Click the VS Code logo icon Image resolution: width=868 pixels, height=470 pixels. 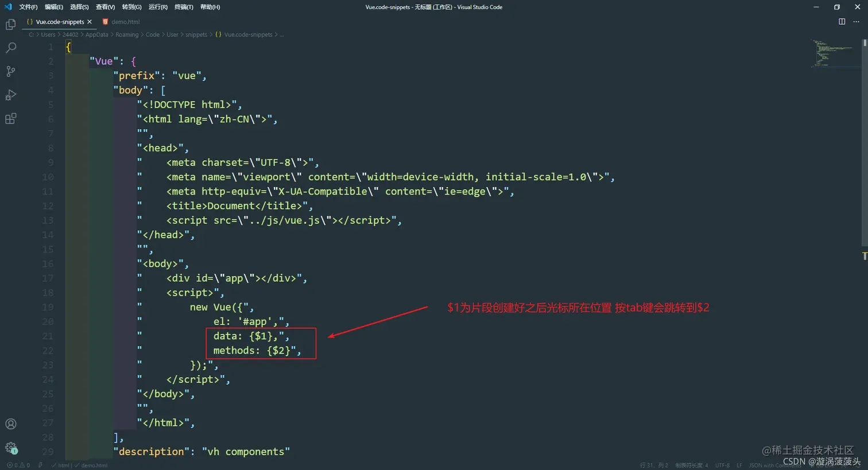point(8,7)
